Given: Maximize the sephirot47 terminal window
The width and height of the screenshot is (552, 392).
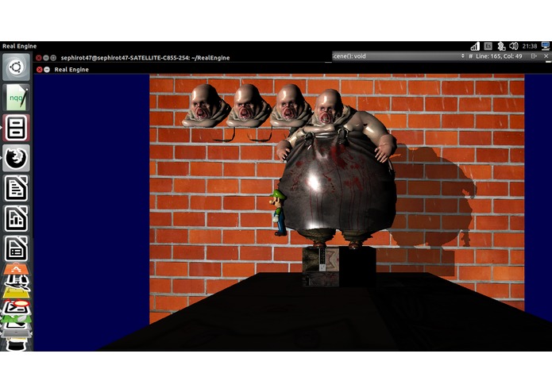Looking at the screenshot, I should [53, 58].
